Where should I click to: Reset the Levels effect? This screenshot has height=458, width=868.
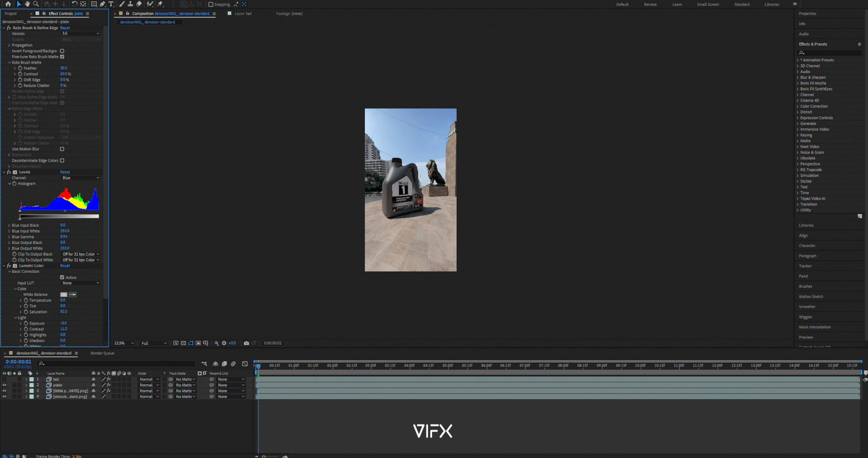[x=65, y=172]
